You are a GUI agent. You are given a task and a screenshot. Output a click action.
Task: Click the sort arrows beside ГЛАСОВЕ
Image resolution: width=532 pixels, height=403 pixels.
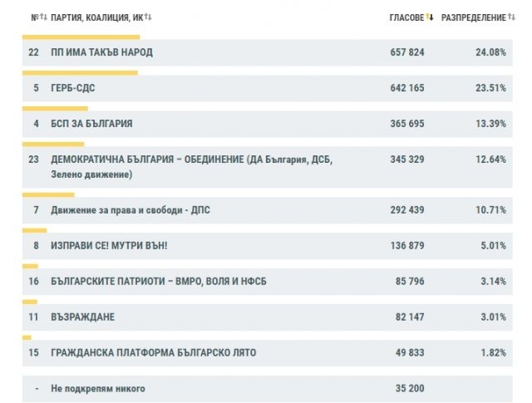(430, 17)
